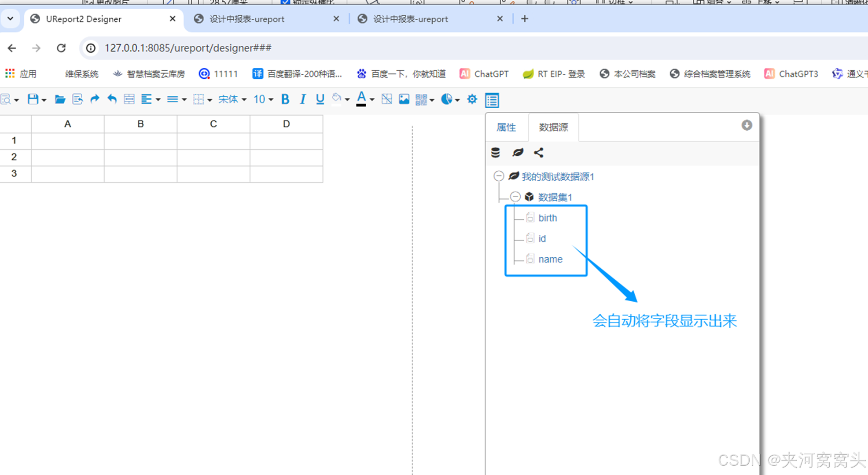Toggle underline formatting
This screenshot has width=868, height=475.
pos(320,99)
